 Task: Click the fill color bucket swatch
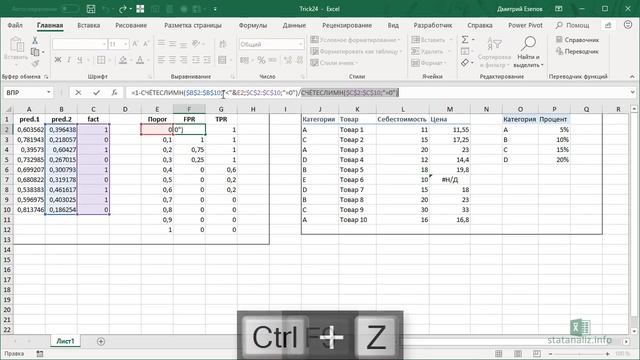pos(122,60)
